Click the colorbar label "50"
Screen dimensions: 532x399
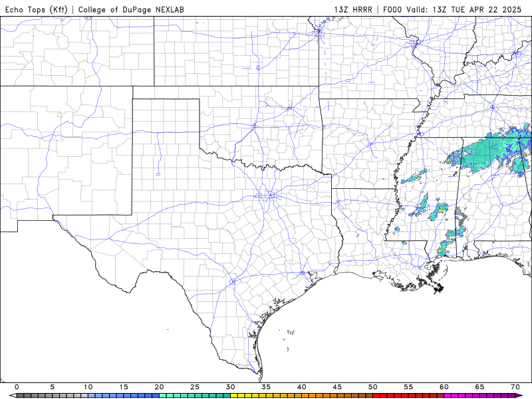pyautogui.click(x=373, y=387)
